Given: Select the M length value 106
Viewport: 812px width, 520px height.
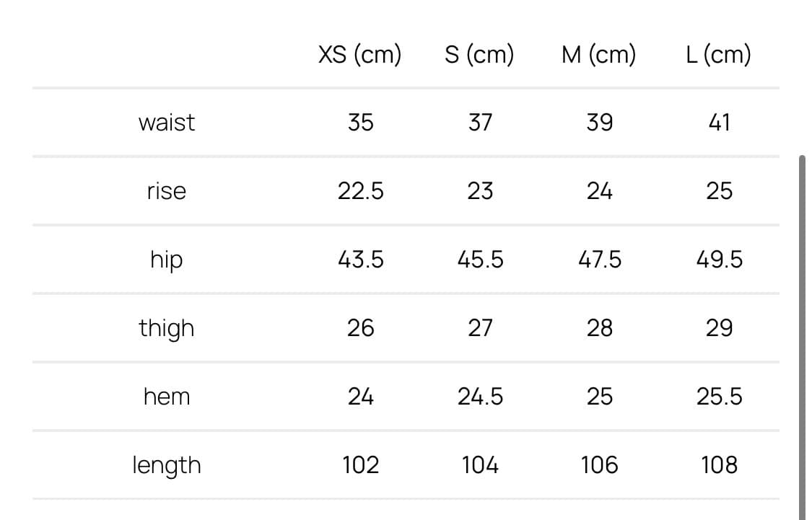Looking at the screenshot, I should coord(599,465).
